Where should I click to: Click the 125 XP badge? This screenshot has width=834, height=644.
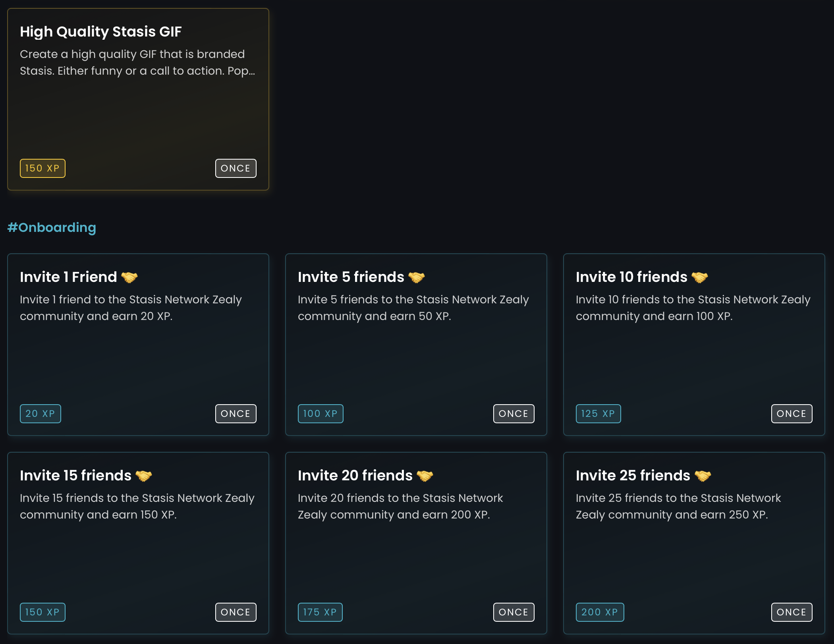(598, 414)
